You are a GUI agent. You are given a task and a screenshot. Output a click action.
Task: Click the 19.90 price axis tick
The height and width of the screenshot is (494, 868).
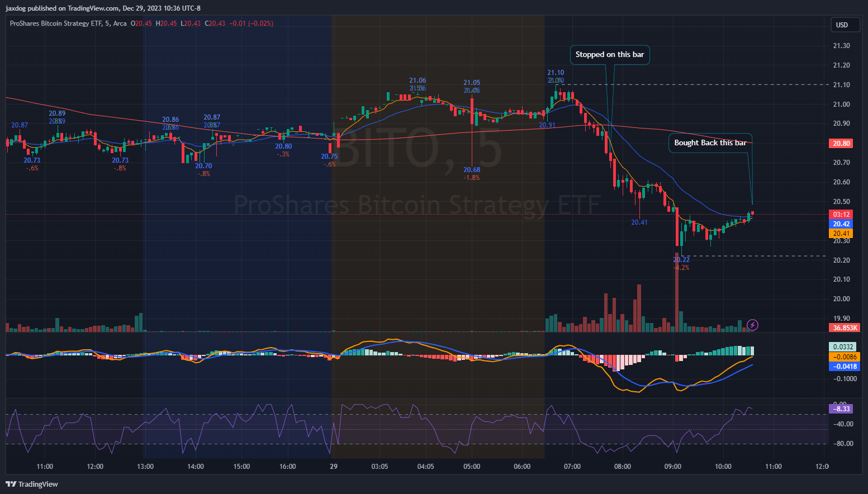coord(841,319)
